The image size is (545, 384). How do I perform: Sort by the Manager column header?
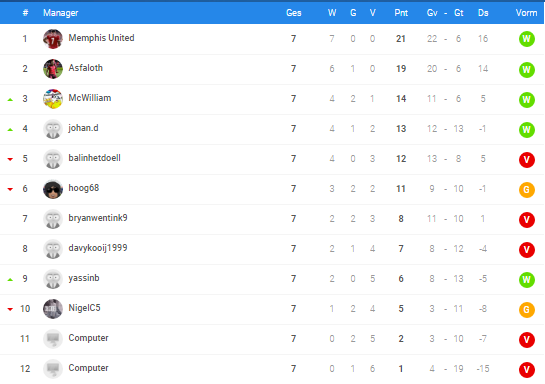(x=60, y=13)
